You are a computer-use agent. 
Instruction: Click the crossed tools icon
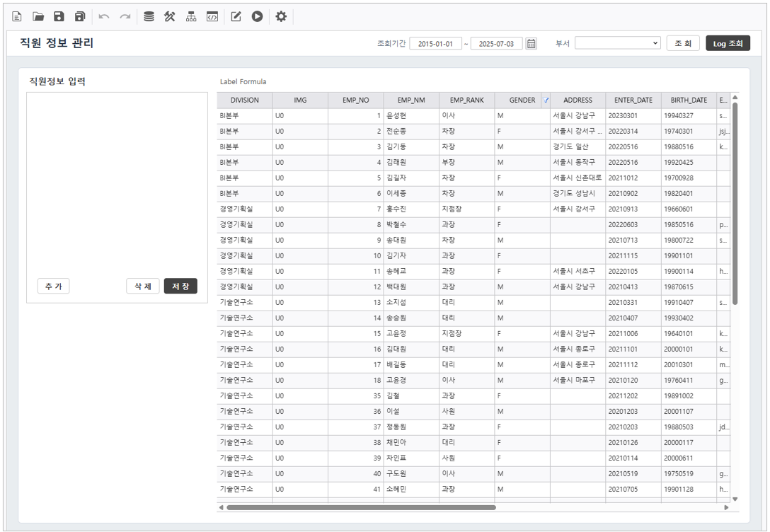pyautogui.click(x=170, y=16)
